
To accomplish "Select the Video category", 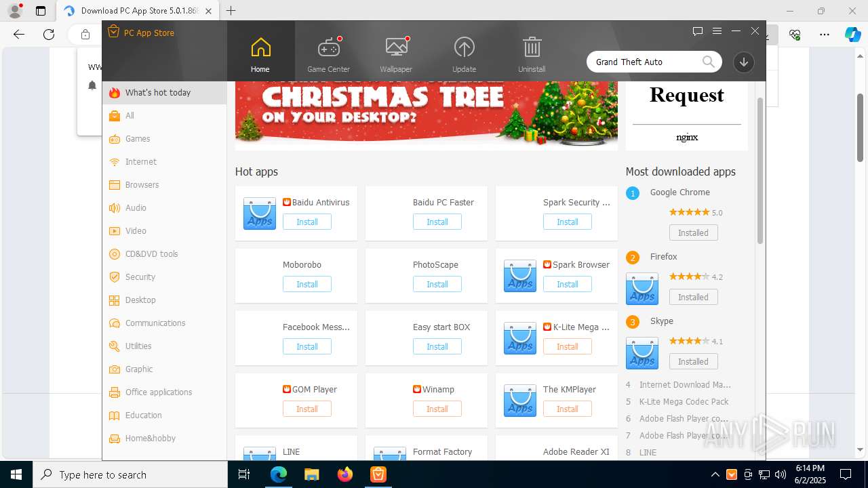I will click(x=165, y=231).
